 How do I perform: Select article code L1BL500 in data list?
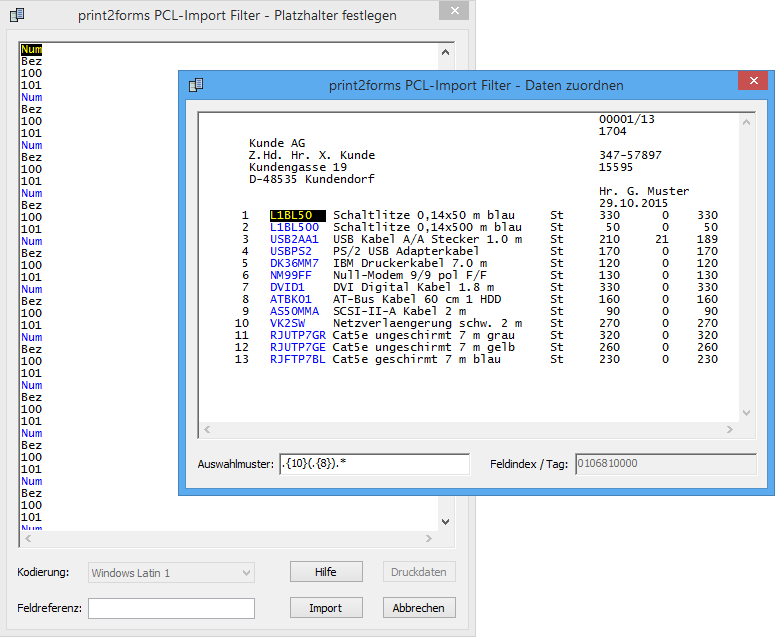pyautogui.click(x=294, y=227)
